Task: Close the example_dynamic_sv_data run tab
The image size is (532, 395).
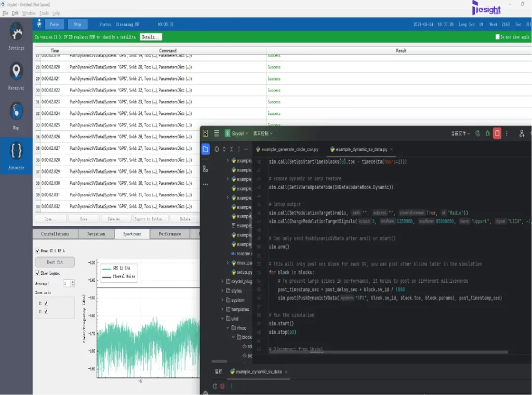Action: pyautogui.click(x=286, y=372)
